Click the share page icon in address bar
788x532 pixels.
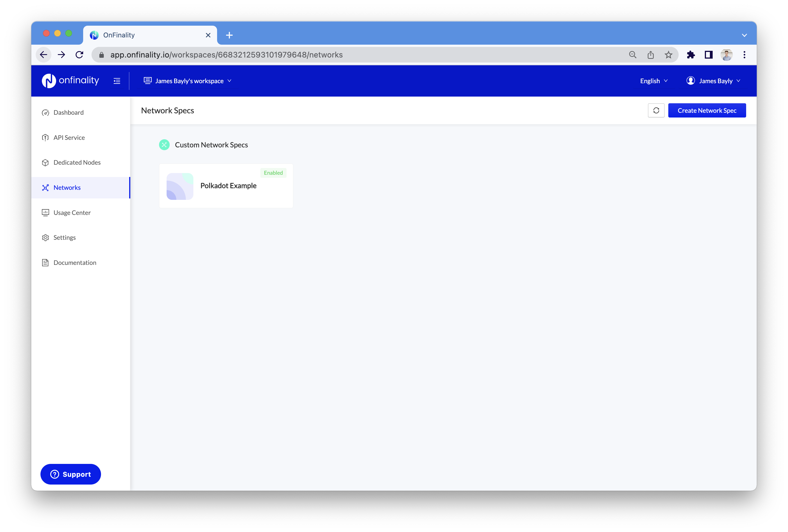point(650,55)
